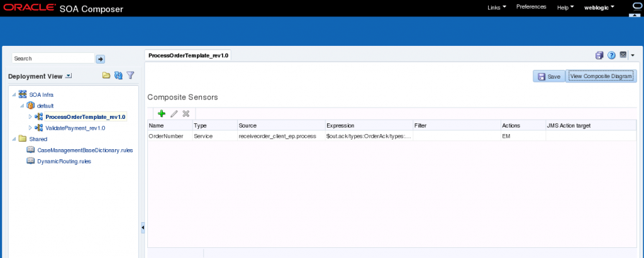644x258 pixels.
Task: Click the Expression column header
Action: click(369, 126)
